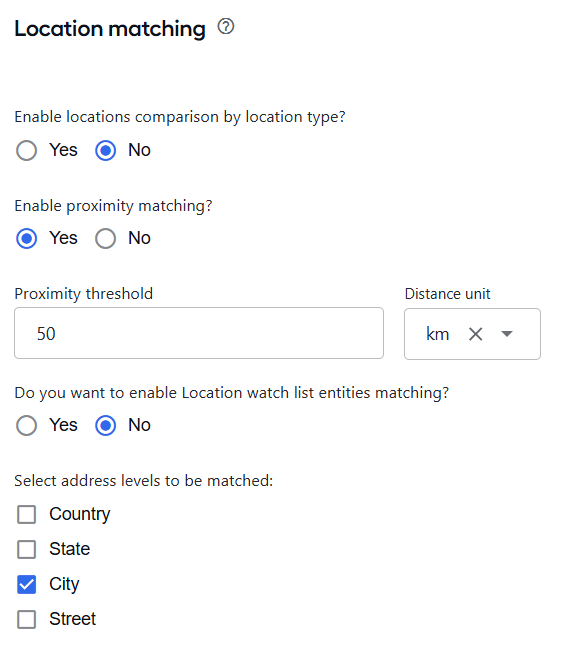Click the Country checkbox label text
This screenshot has width=587, height=658.
tap(80, 514)
